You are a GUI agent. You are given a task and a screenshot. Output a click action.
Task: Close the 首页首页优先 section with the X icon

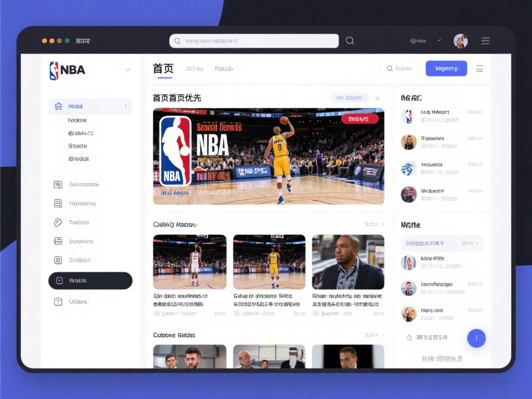pos(378,98)
